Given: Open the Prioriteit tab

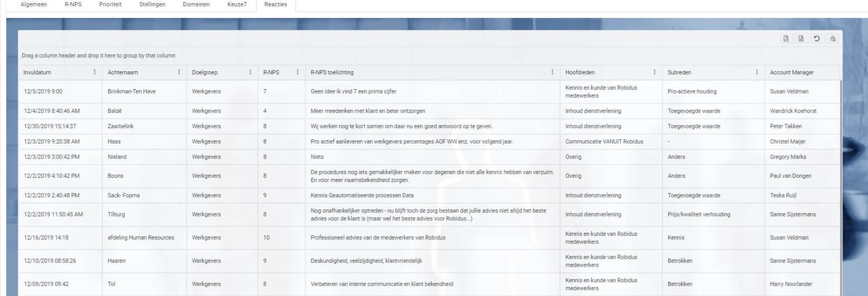Looking at the screenshot, I should (x=110, y=4).
